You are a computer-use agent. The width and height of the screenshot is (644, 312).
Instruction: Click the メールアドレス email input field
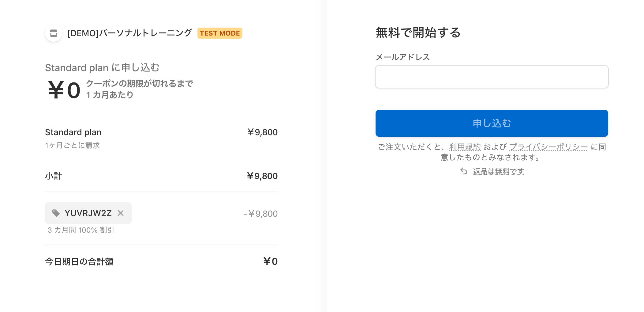[x=491, y=77]
